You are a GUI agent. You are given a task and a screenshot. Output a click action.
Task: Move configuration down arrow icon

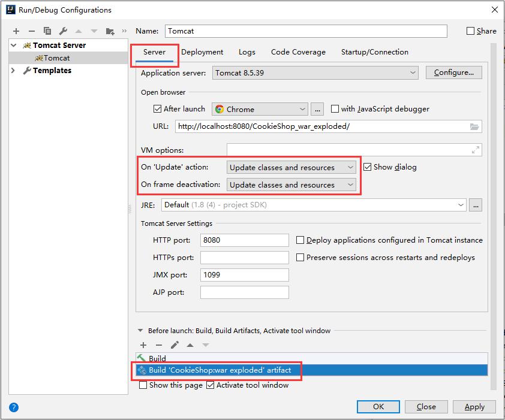tap(94, 31)
